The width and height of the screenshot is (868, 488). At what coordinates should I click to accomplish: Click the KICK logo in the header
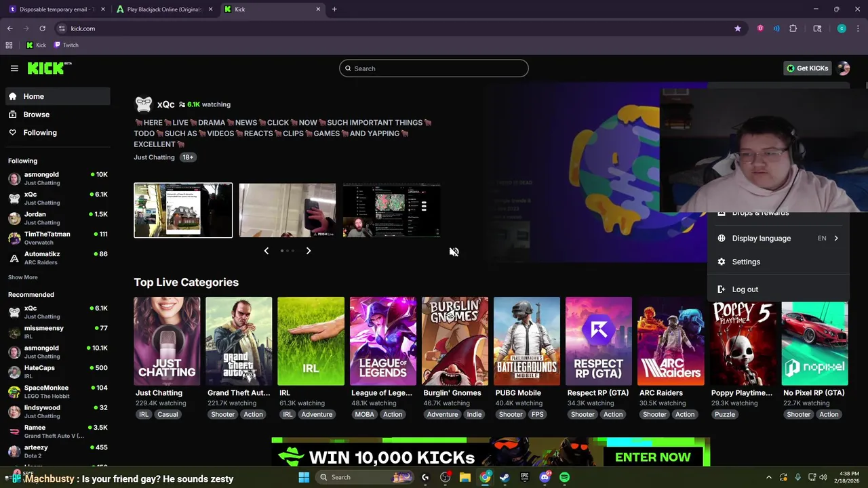coord(50,68)
